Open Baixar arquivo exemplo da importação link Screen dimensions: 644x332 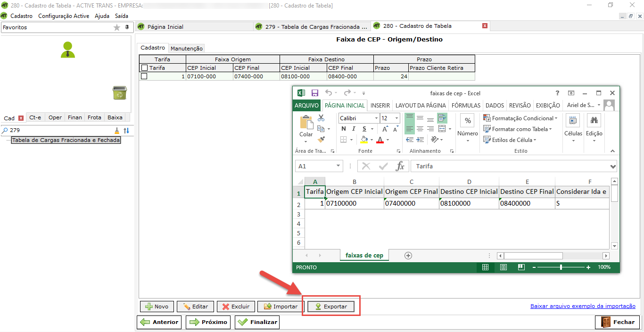(583, 306)
